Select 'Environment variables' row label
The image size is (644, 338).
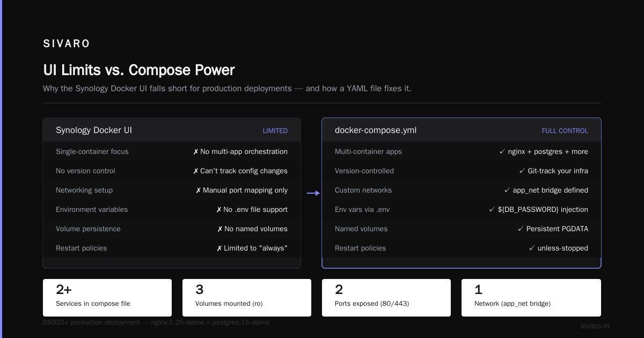92,210
